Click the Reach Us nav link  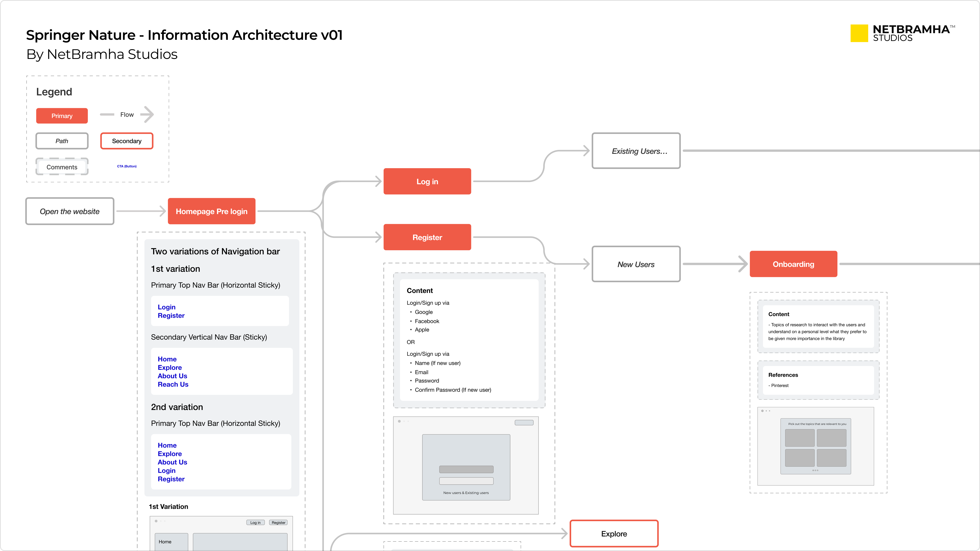[173, 384]
